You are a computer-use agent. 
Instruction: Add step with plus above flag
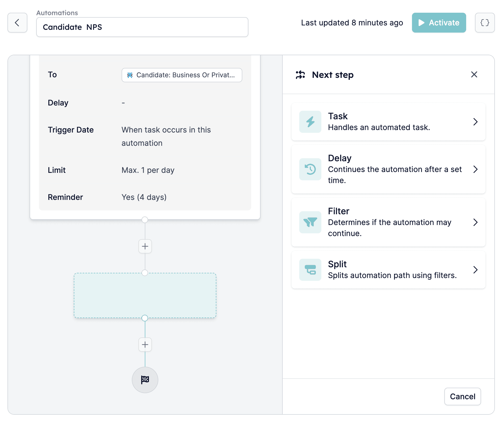click(145, 345)
